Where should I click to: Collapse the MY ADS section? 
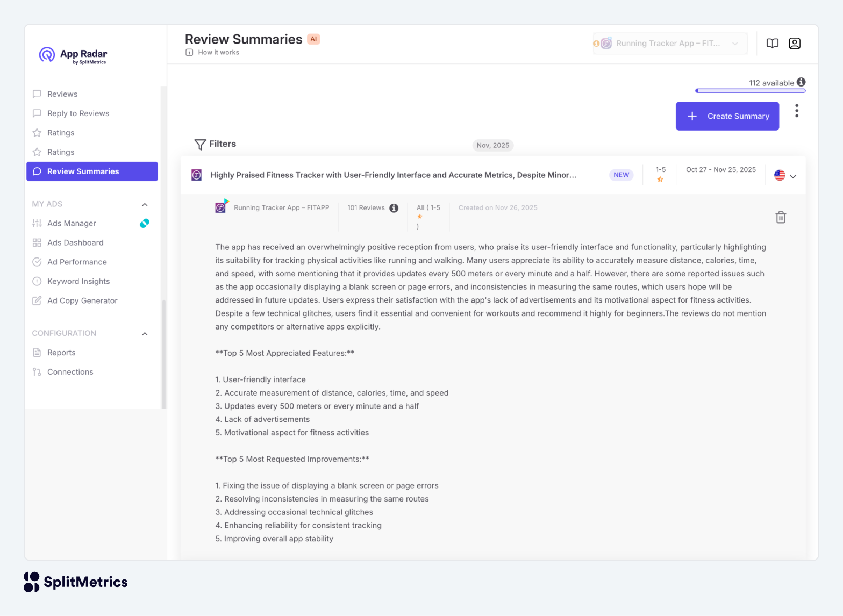coord(145,204)
